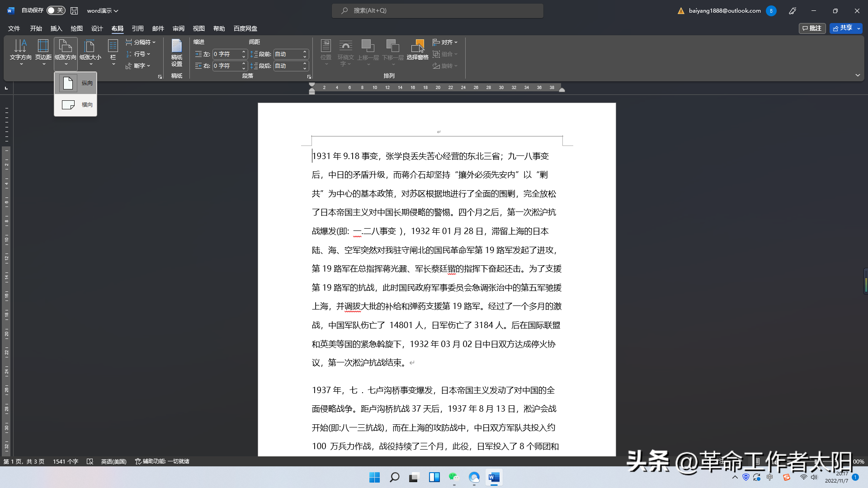Screen dimensions: 868x488
Task: Expand the 行号 line numbers dropdown
Action: point(138,54)
